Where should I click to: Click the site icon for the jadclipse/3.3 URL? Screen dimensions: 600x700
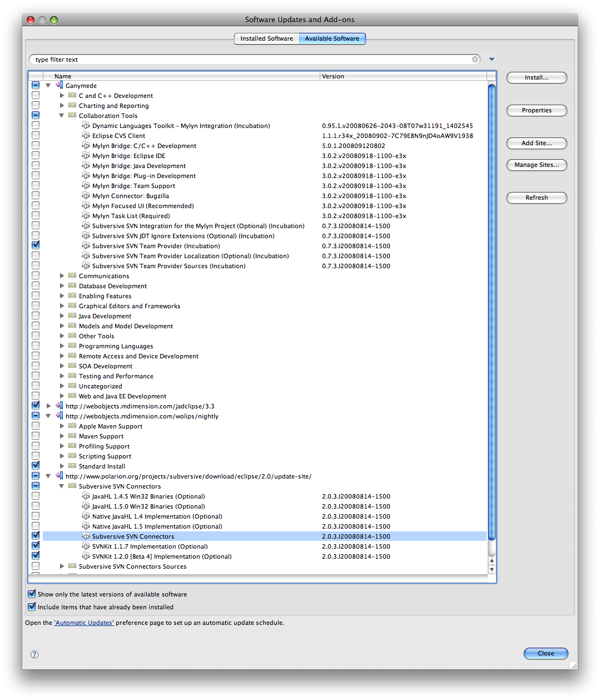(59, 406)
